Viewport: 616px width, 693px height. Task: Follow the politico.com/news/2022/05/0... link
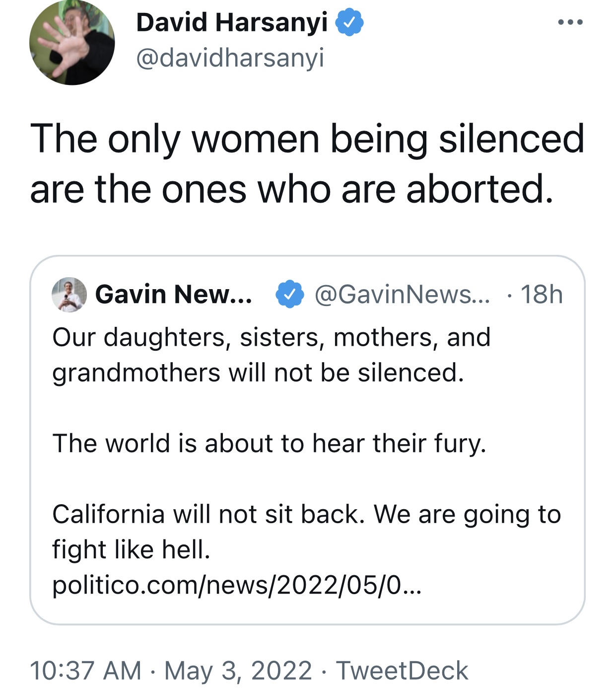click(x=237, y=585)
